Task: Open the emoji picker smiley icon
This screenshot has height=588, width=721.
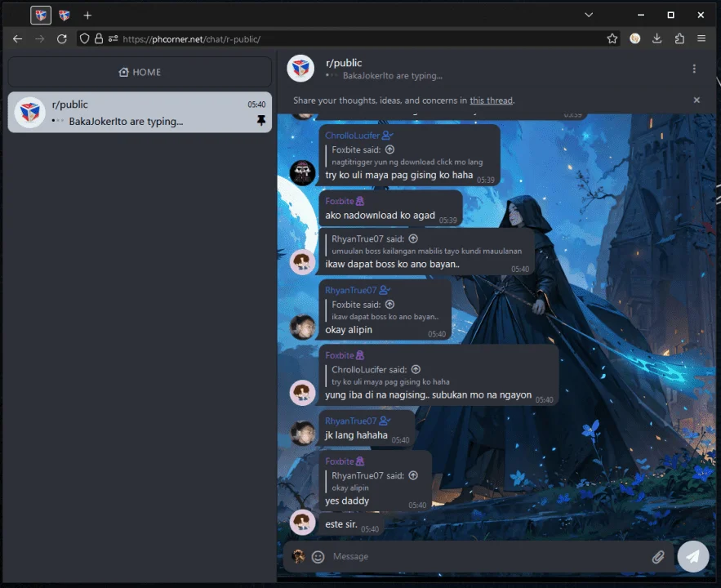Action: pos(318,557)
